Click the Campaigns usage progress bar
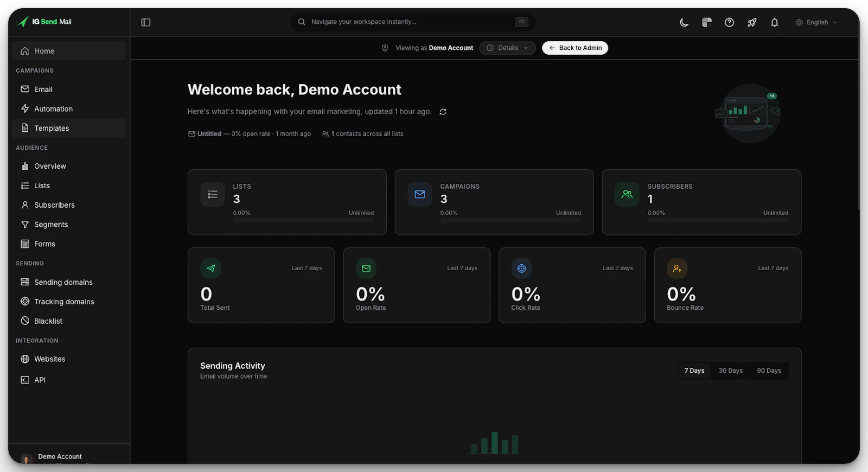Screen dimensions: 868x472 tap(510, 220)
